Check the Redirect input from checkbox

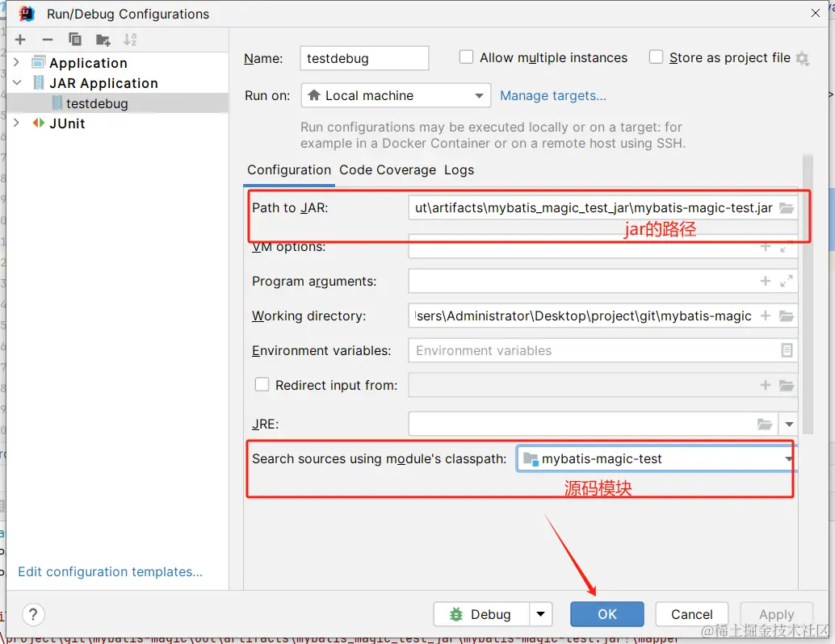point(262,384)
